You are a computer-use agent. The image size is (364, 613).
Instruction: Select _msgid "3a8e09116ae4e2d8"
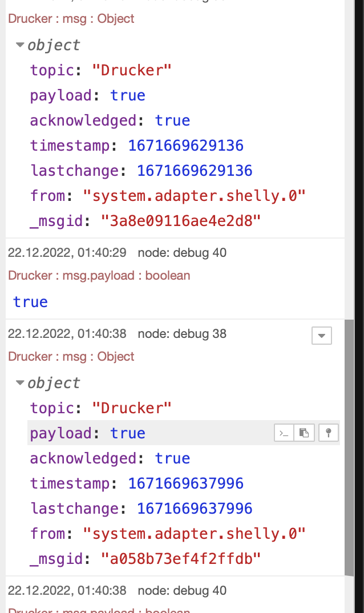point(181,221)
